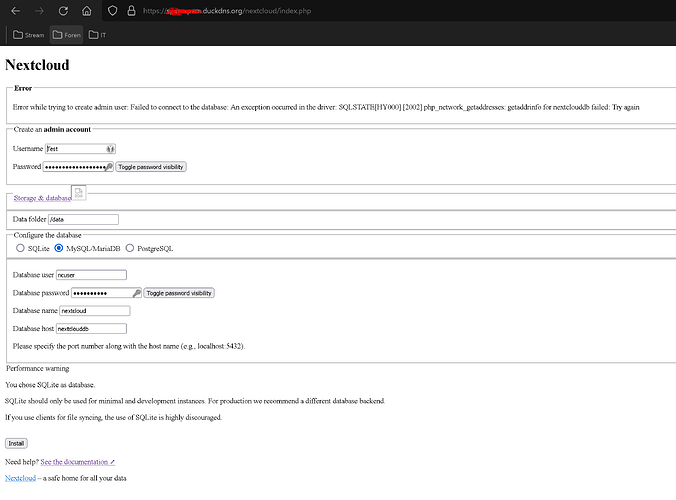This screenshot has height=500, width=676.
Task: Go back using the browser back arrow
Action: click(x=16, y=11)
